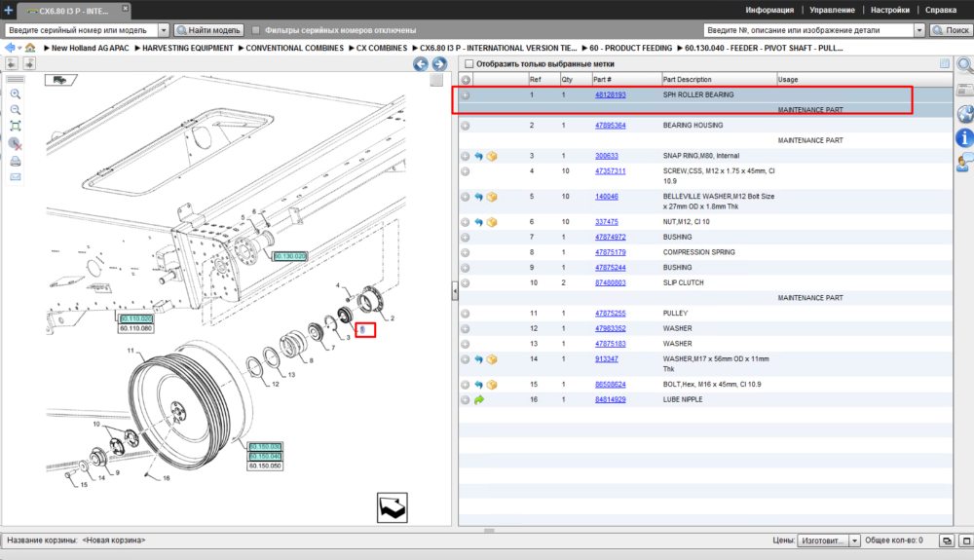Enable showing only selected callouts

click(469, 64)
